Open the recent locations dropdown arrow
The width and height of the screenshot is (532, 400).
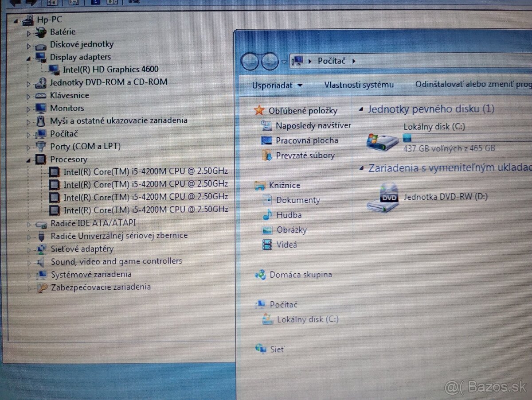coord(284,61)
